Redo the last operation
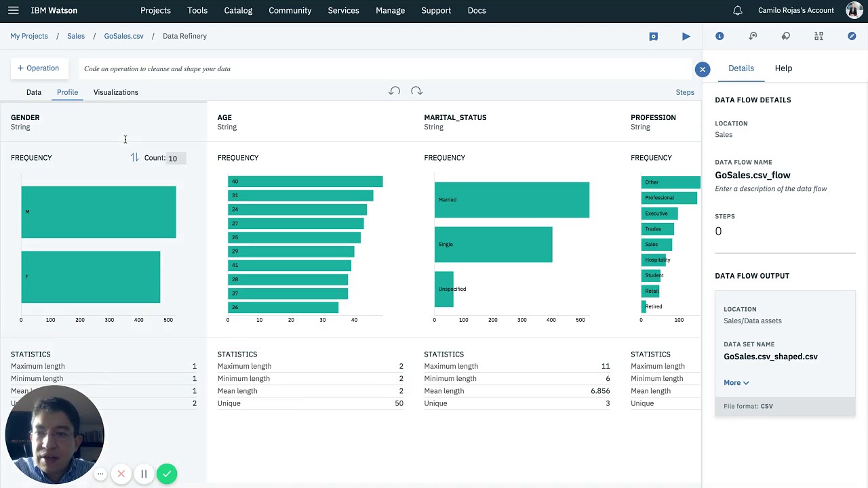This screenshot has width=868, height=488. point(416,91)
